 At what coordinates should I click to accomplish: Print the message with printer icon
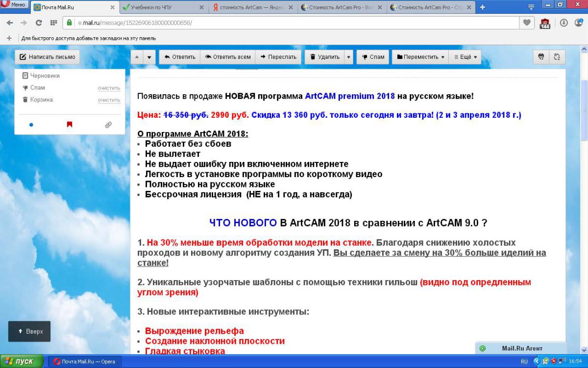[x=541, y=57]
